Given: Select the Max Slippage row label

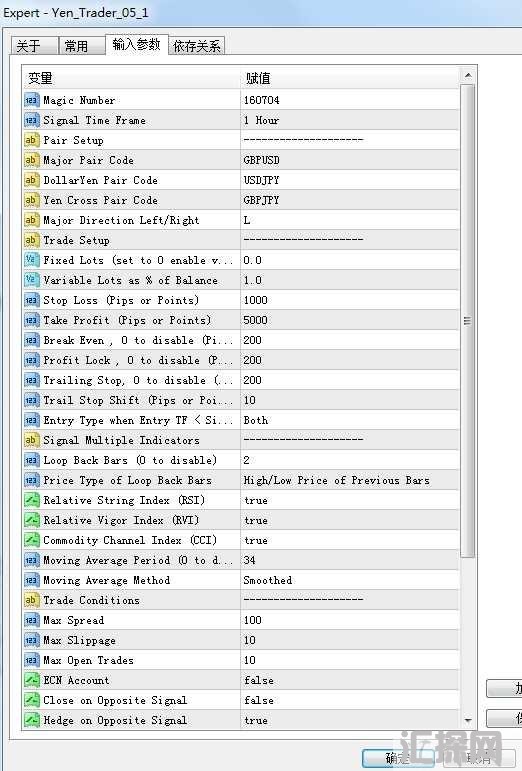Looking at the screenshot, I should (x=80, y=640).
